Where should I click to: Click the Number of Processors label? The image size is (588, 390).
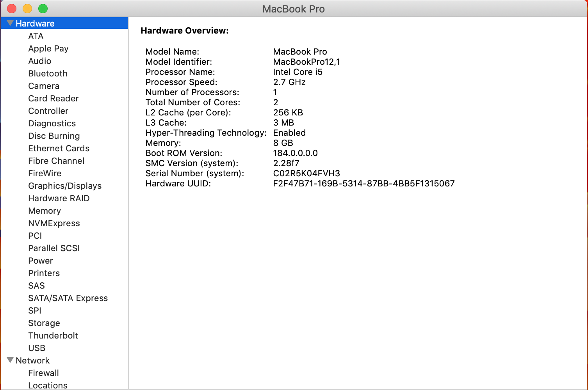[x=192, y=92]
